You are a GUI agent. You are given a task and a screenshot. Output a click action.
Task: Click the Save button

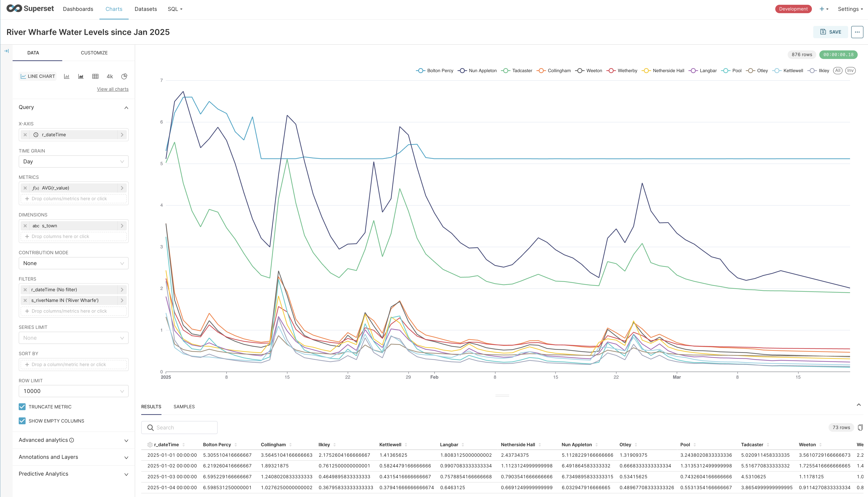[830, 32]
